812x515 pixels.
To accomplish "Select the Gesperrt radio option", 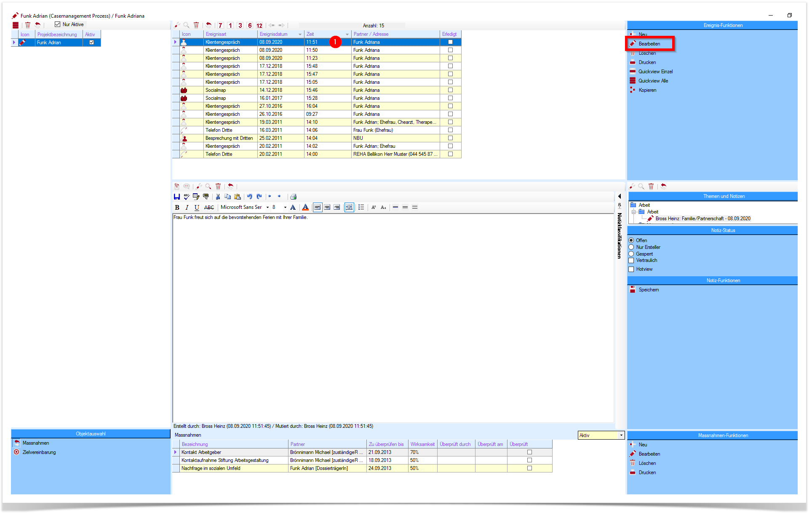I will (x=631, y=254).
